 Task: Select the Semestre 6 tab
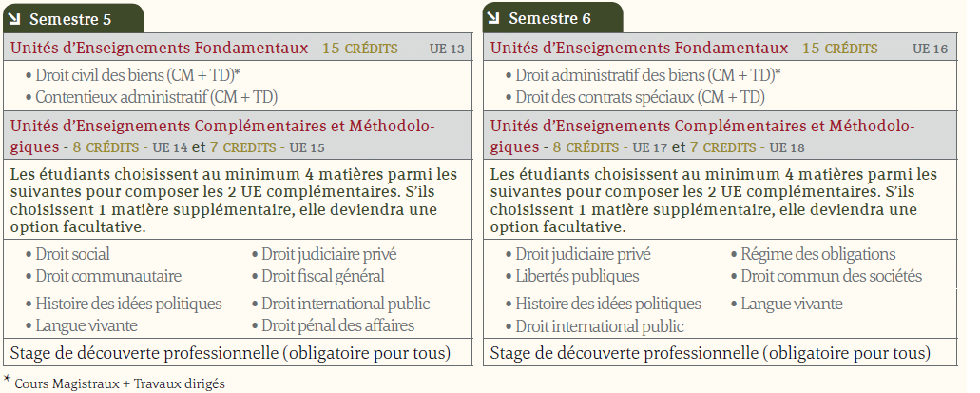[552, 17]
